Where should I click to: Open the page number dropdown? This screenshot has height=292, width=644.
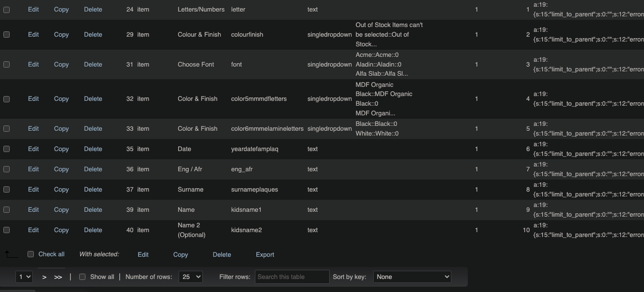coord(24,277)
